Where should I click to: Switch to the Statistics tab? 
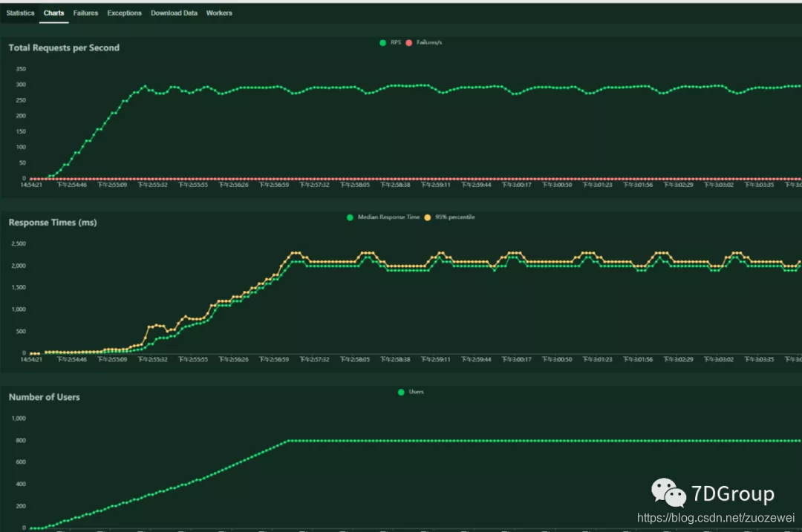(20, 13)
